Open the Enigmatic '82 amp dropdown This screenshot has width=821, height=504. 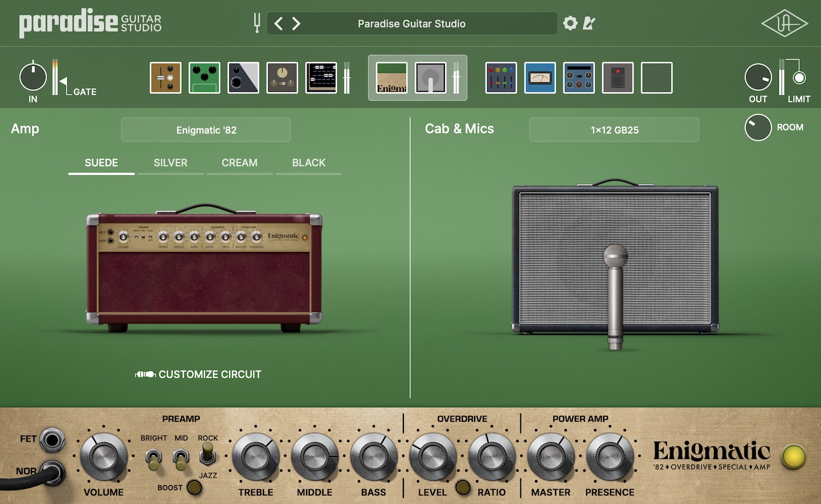pos(206,130)
